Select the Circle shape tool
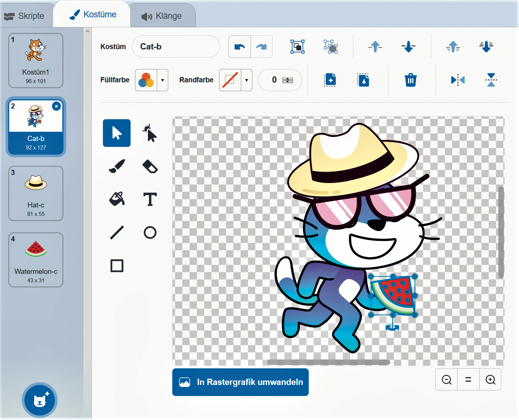This screenshot has width=519, height=420. 150,233
